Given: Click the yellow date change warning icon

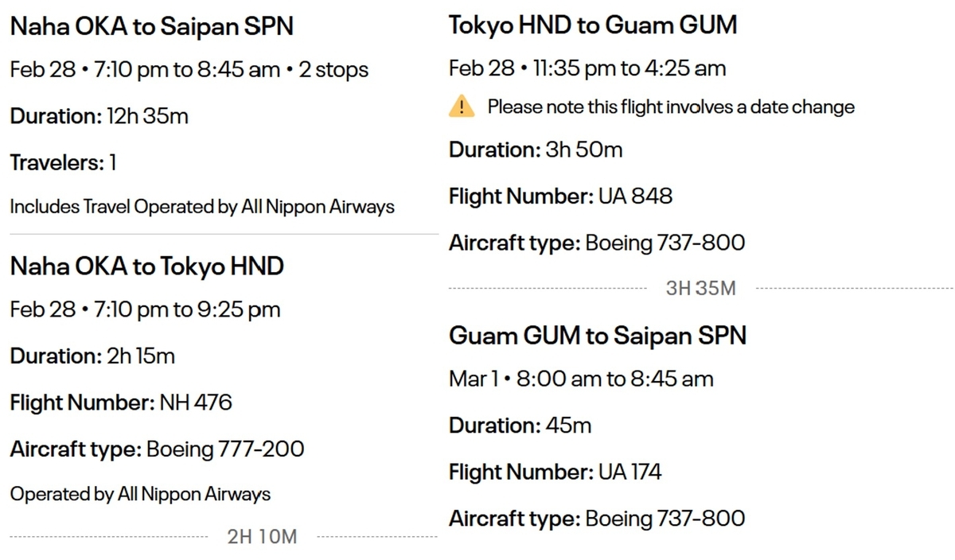Looking at the screenshot, I should (x=462, y=106).
